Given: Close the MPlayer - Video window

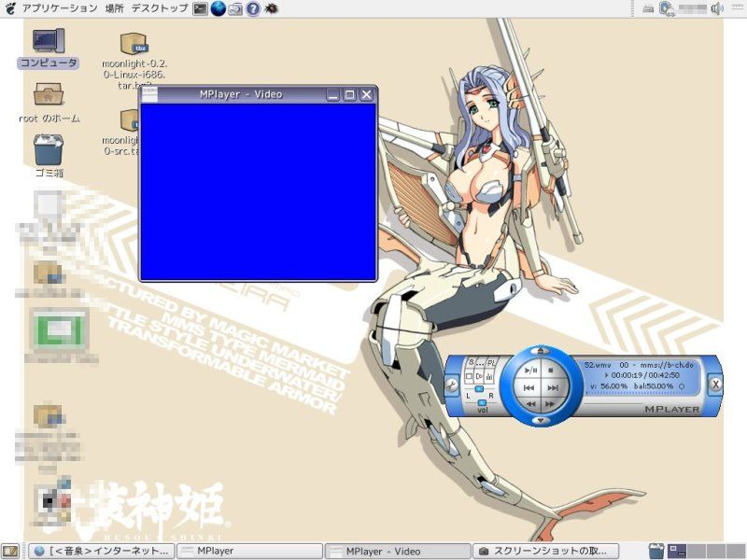Looking at the screenshot, I should (366, 95).
